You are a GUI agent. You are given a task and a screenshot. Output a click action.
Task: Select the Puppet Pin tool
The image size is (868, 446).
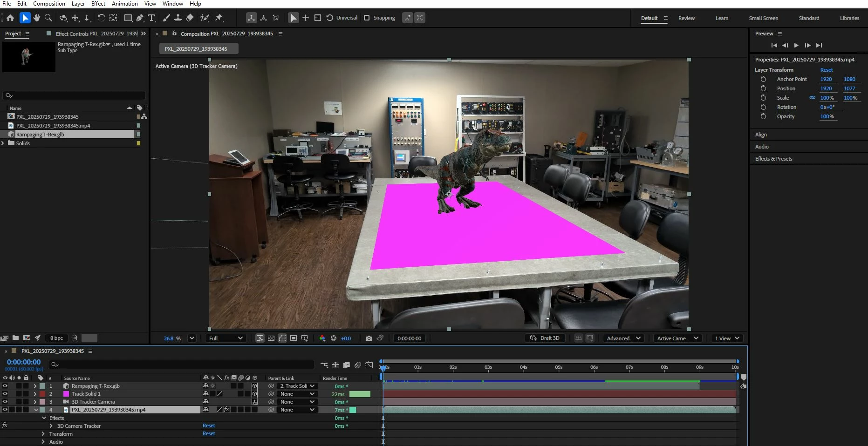click(x=219, y=18)
